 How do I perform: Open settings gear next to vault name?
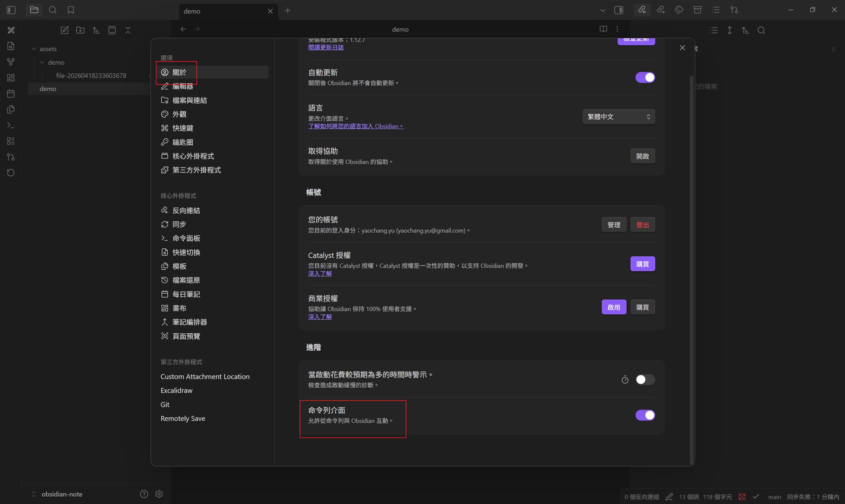159,494
